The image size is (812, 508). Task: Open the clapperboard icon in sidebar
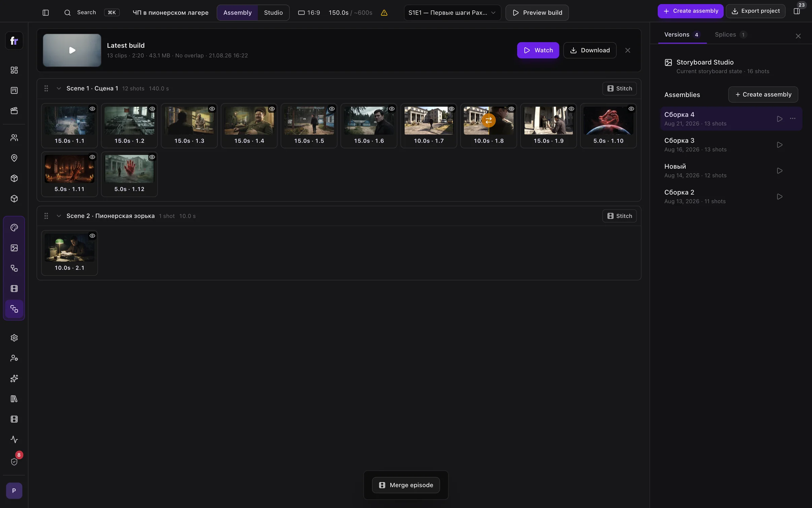(14, 111)
